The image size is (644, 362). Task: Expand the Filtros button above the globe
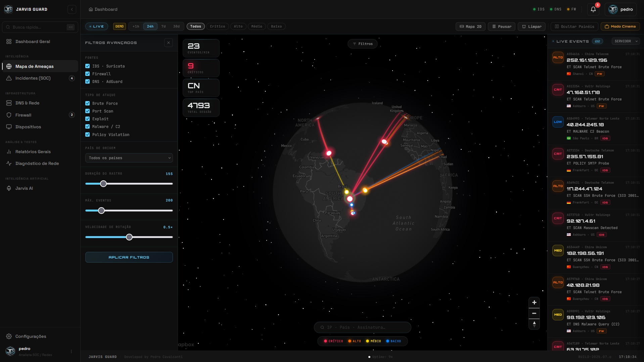(362, 44)
